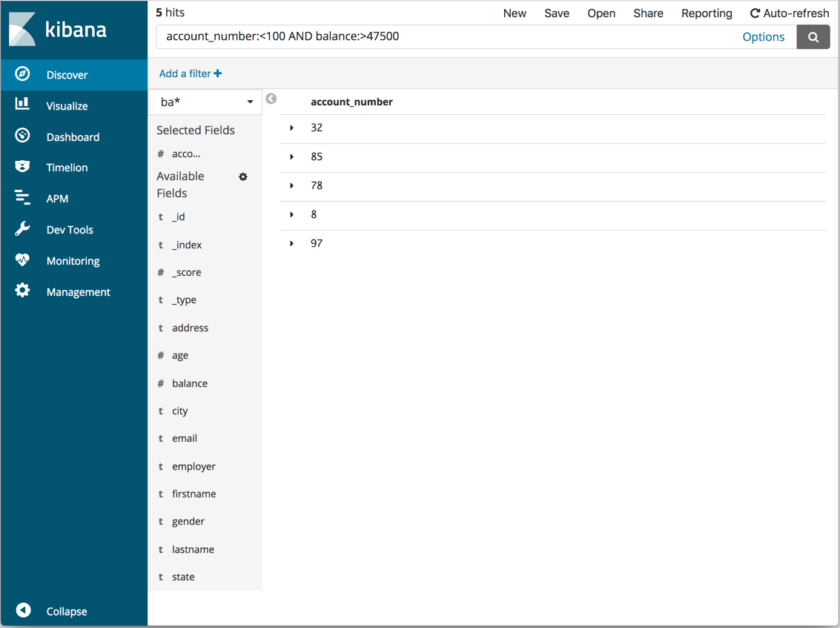This screenshot has width=840, height=628.
Task: Collapse the fields sidebar arrow
Action: [271, 99]
